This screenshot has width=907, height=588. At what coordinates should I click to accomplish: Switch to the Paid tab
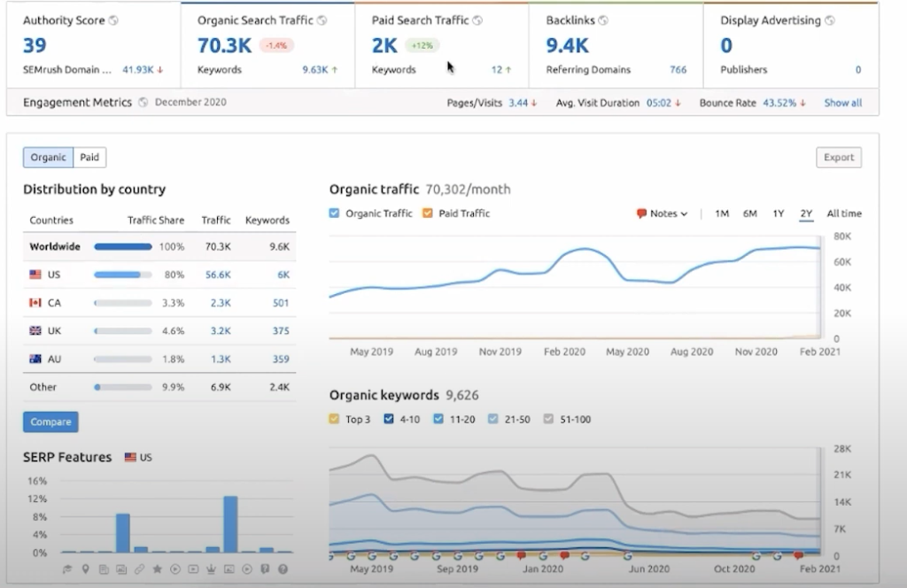coord(89,158)
